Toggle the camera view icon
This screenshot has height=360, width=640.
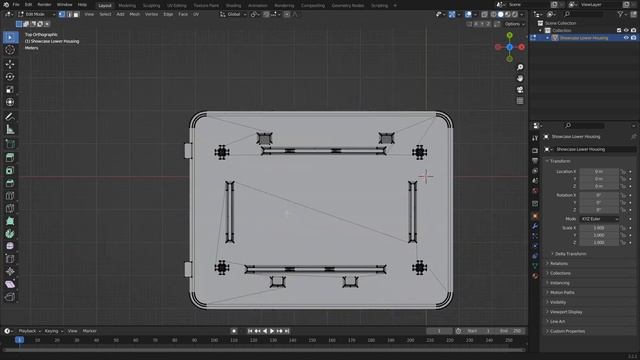[x=520, y=89]
